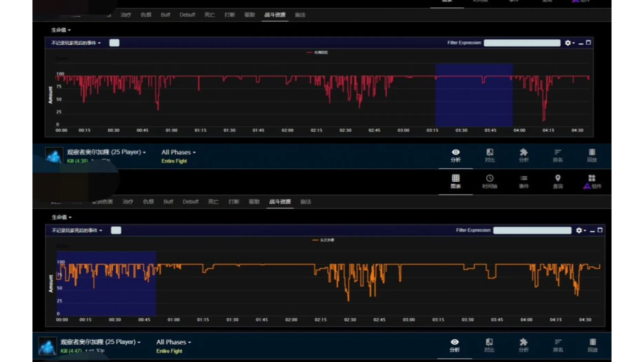Select the 战斗资源 tab in the upper row
644x362 pixels.
(275, 15)
